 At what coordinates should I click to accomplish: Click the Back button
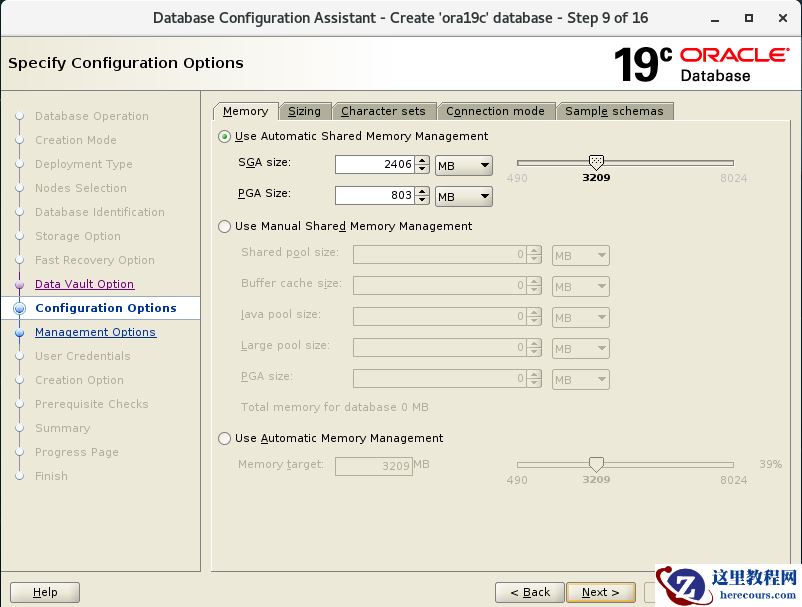(x=530, y=592)
